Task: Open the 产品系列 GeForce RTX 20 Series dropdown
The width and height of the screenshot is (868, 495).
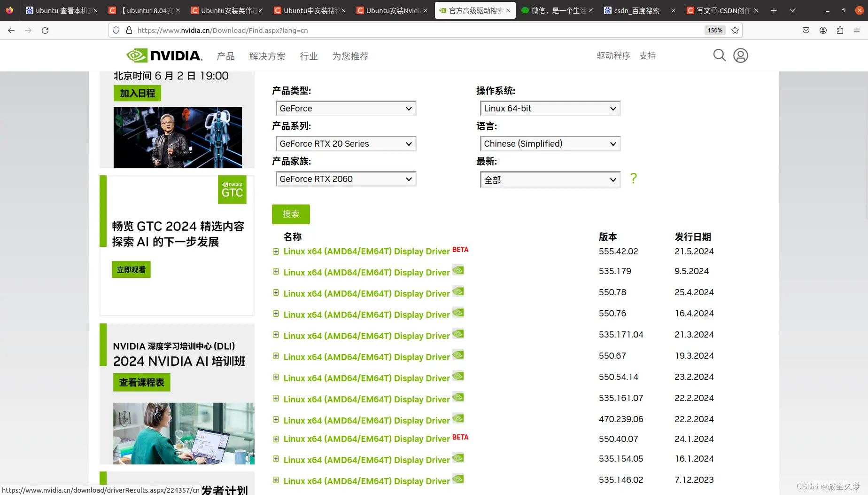Action: [346, 144]
